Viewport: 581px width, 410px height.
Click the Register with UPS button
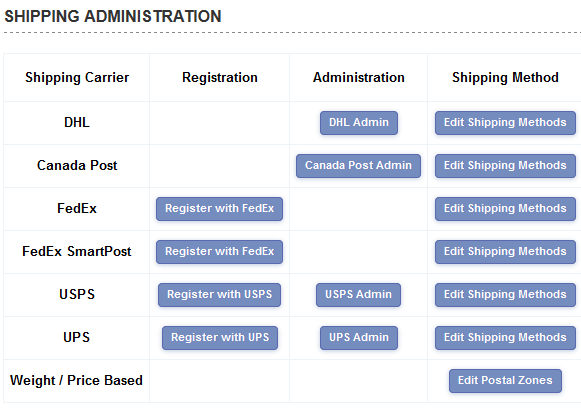click(220, 337)
